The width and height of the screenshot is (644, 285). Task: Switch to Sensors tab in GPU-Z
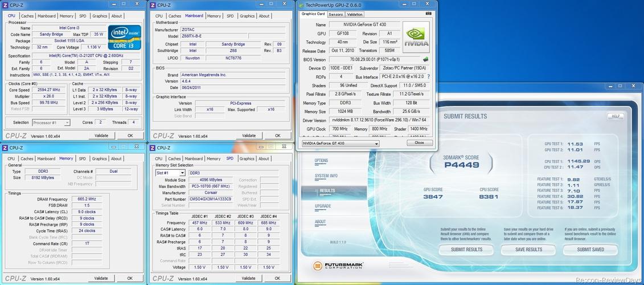(x=336, y=14)
